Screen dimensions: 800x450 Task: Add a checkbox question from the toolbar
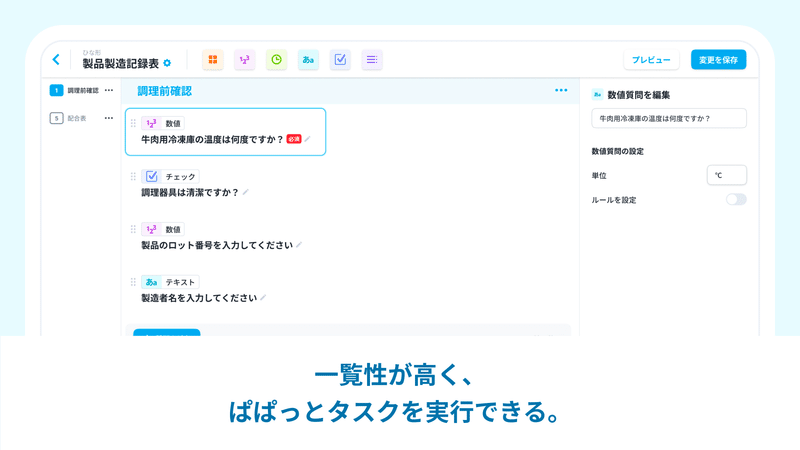point(340,60)
